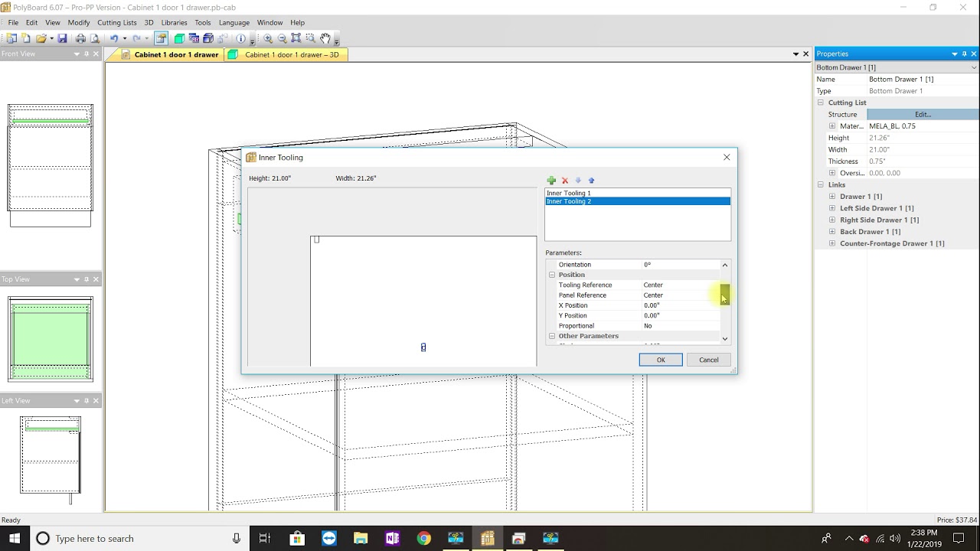Click the printer icon in the toolbar
Image resolution: width=980 pixels, height=551 pixels.
pos(80,38)
